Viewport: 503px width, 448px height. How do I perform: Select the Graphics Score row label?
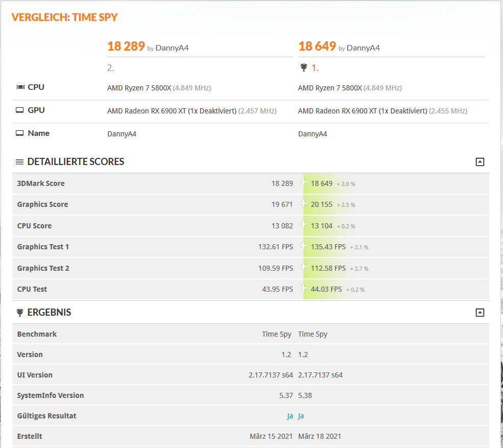pos(42,204)
